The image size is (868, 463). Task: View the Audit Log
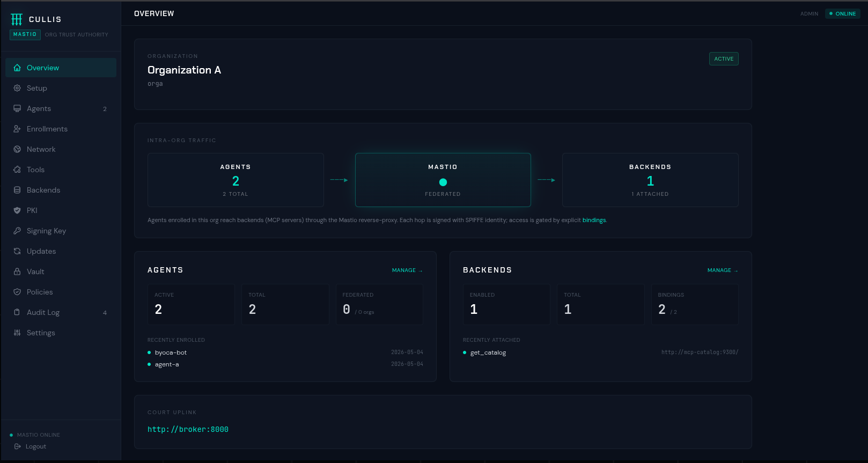(x=61, y=312)
